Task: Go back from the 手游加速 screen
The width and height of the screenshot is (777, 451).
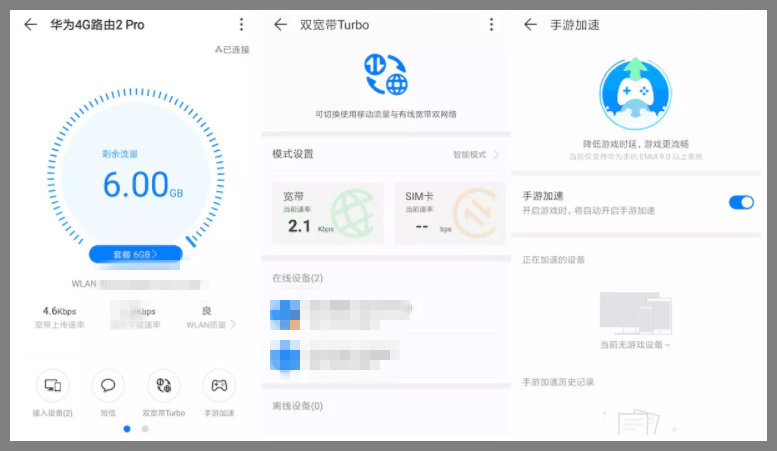Action: click(x=530, y=24)
